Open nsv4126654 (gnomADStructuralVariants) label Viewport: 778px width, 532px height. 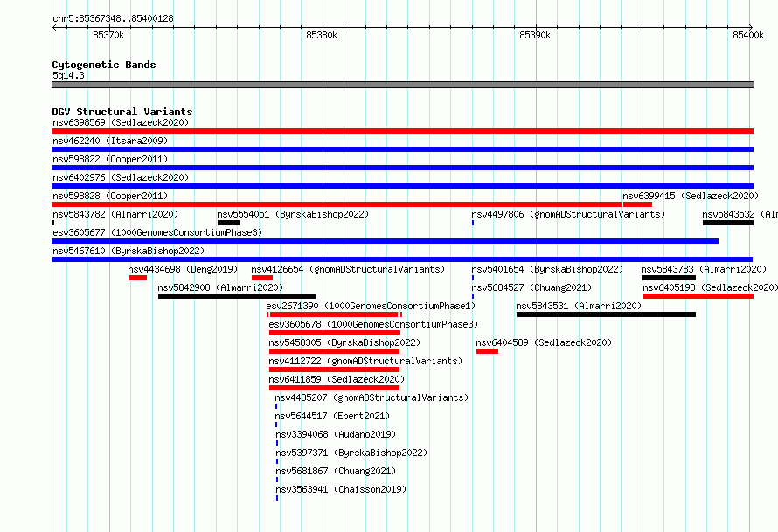pyautogui.click(x=348, y=269)
